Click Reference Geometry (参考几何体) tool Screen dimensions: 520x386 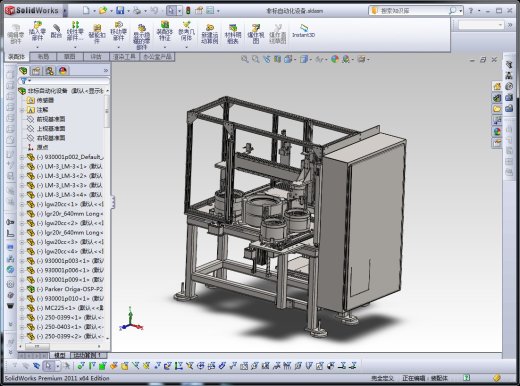[186, 31]
